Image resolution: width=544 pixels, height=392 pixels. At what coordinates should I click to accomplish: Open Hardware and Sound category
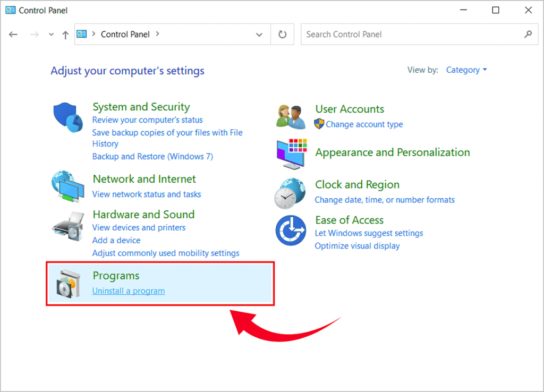coord(143,215)
